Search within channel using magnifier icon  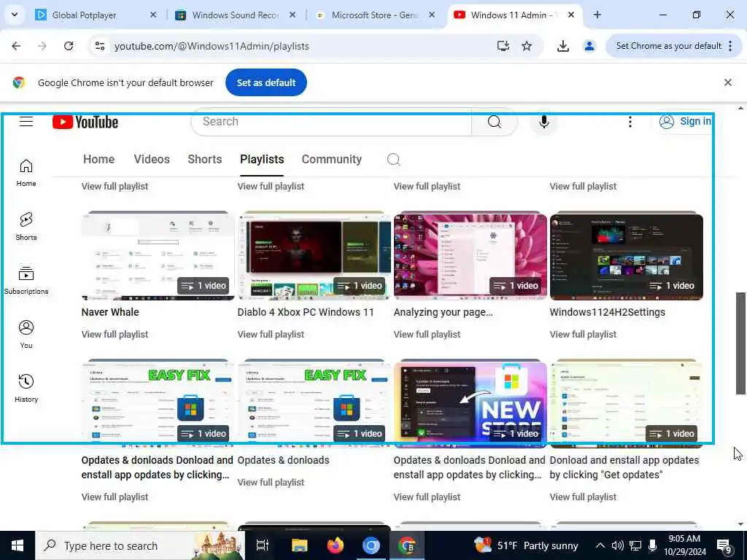(x=393, y=160)
